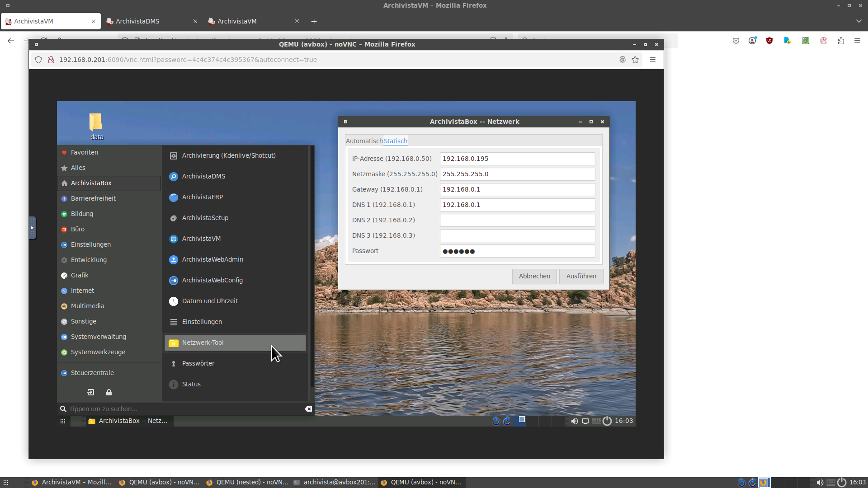868x488 pixels.
Task: Click the lock screen icon in menu
Action: (109, 392)
